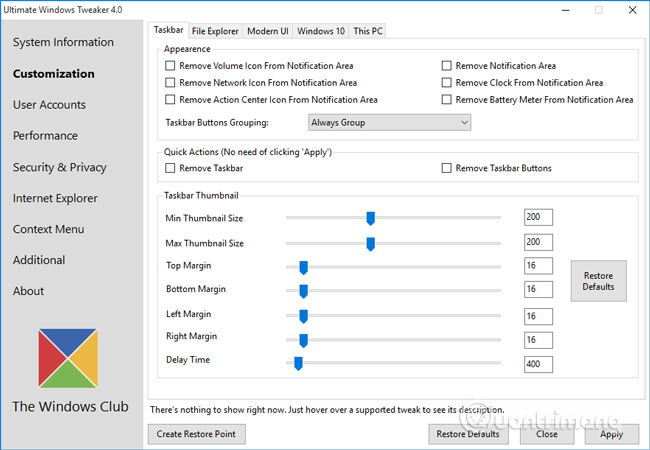Enable Remove Volume Icon From Notification Area
This screenshot has height=450, width=650.
[x=171, y=66]
